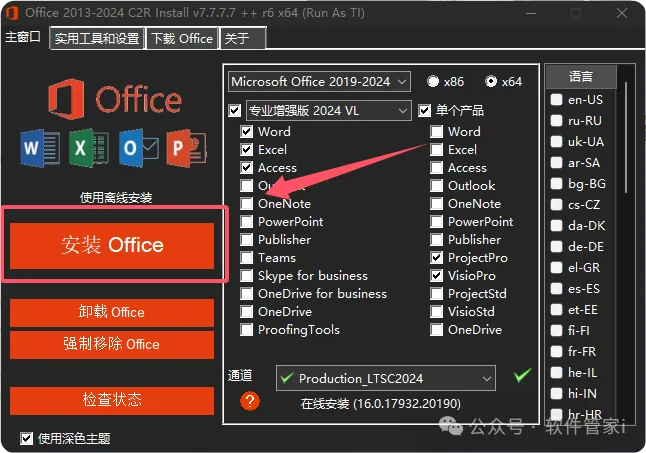The image size is (646, 453).
Task: Toggle the 单个产品 checkbox
Action: tap(425, 110)
